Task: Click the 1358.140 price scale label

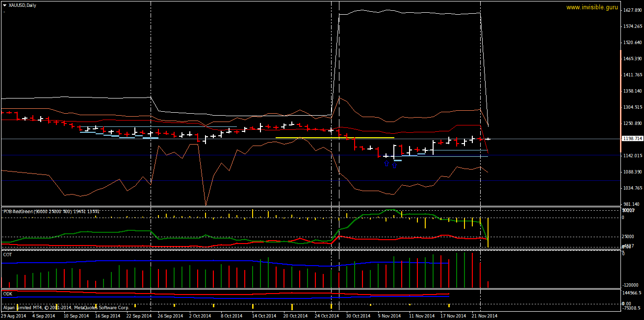Action: (633, 91)
